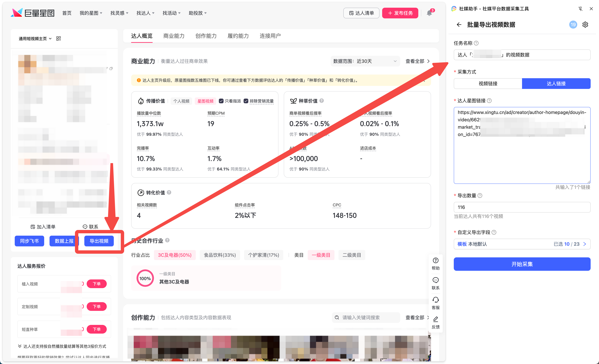Switch to the 连接用户 tab
Screen dimensions: 599x364
270,36
